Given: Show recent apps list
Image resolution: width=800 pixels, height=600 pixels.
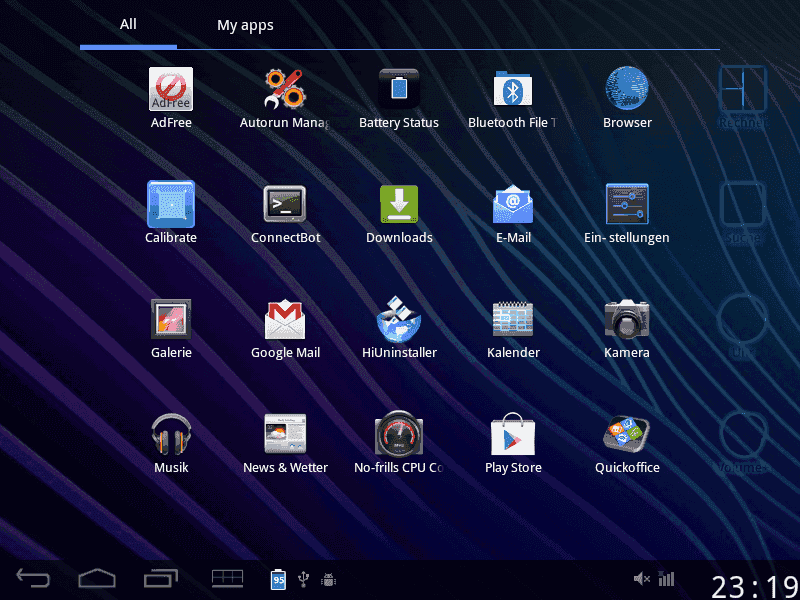Looking at the screenshot, I should pyautogui.click(x=161, y=579).
